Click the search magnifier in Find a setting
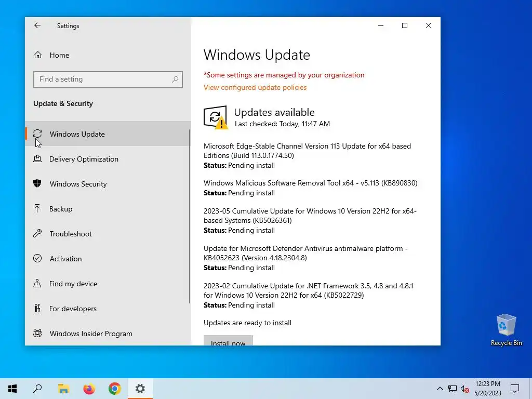Image resolution: width=532 pixels, height=399 pixels. pyautogui.click(x=175, y=79)
